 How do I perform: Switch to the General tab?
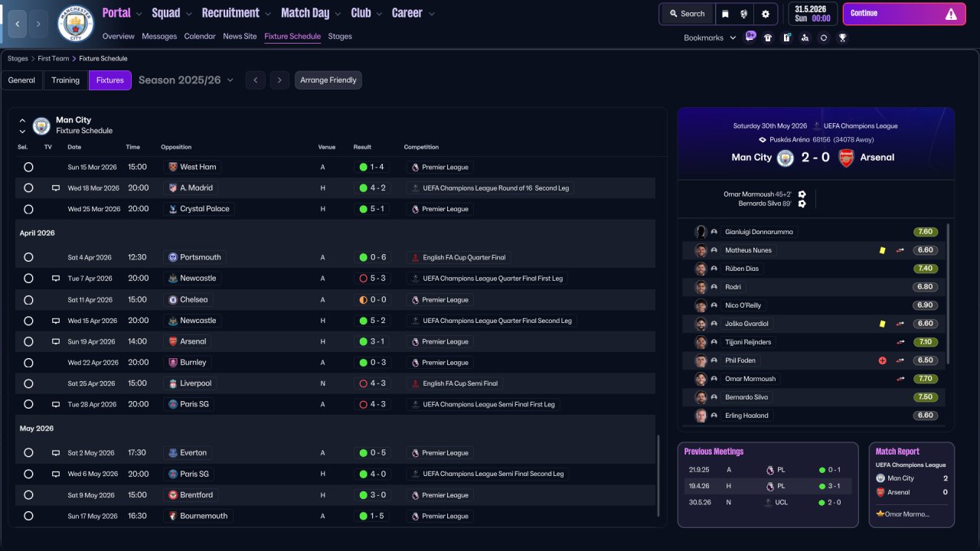[x=21, y=80]
